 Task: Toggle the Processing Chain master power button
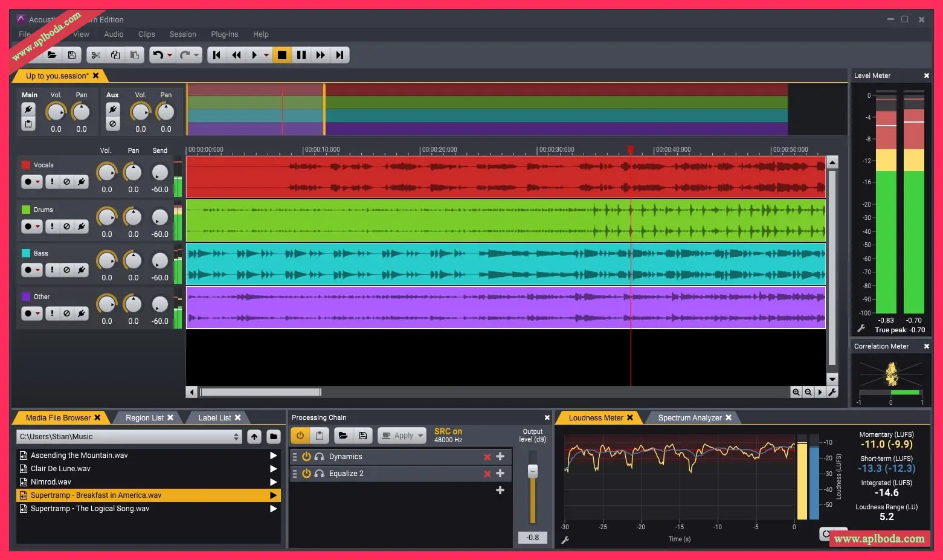tap(300, 435)
